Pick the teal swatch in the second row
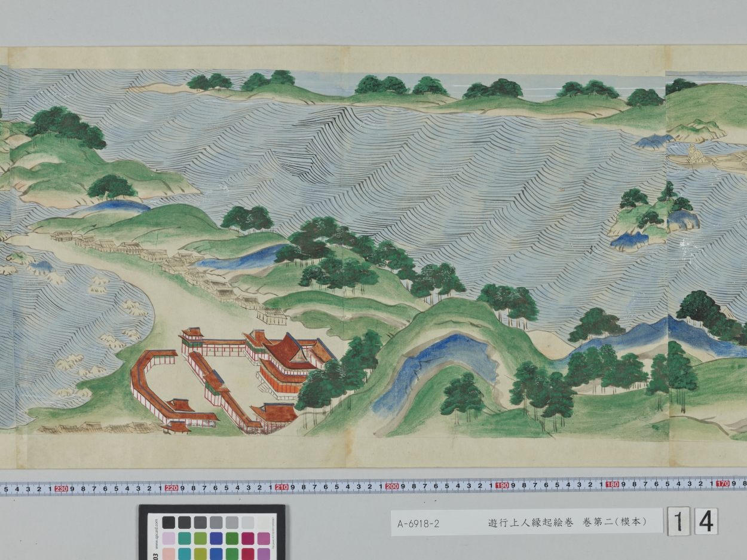747x560 pixels. coord(185,538)
